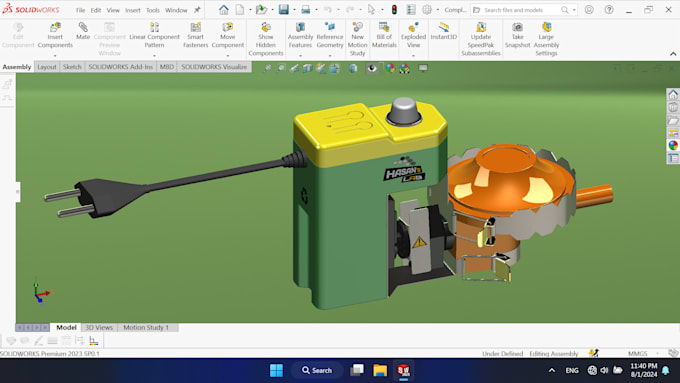Open Appearances color ball in task pane
Screen dimensions: 680x383
pyautogui.click(x=673, y=145)
